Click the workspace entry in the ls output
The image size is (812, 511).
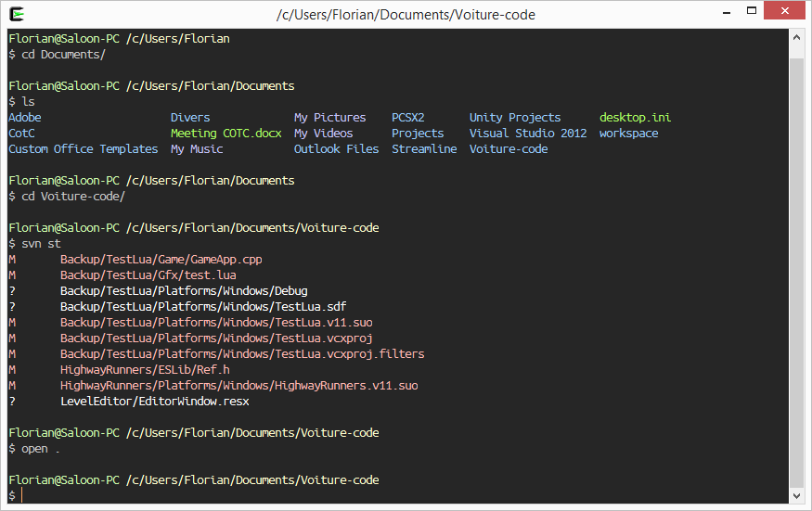tap(628, 134)
